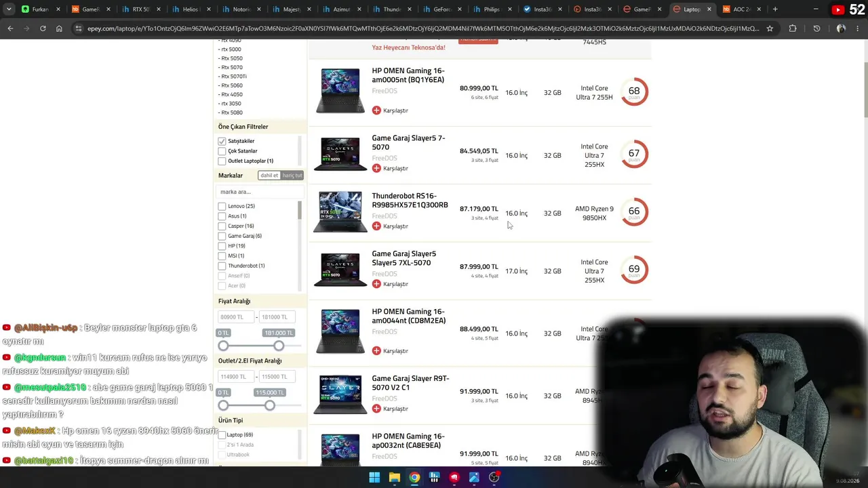Screen dimensions: 868x488
Task: Check the Laptop (69) product type
Action: [x=222, y=435]
